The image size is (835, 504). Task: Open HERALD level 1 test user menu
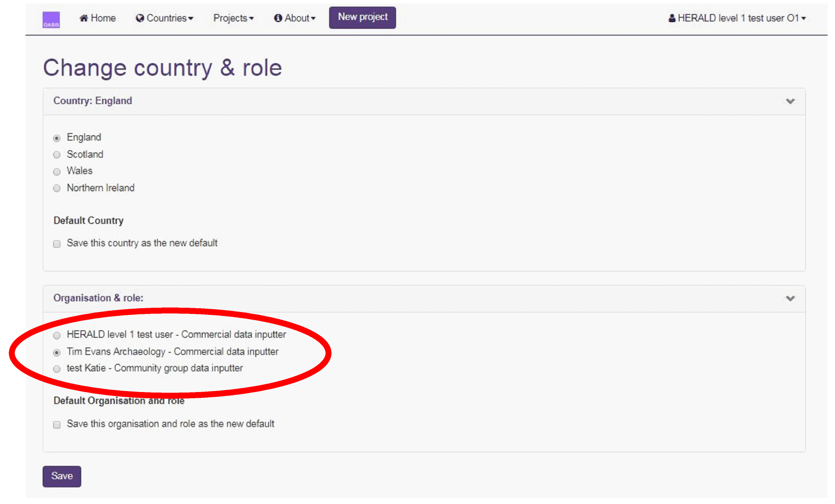pos(737,18)
